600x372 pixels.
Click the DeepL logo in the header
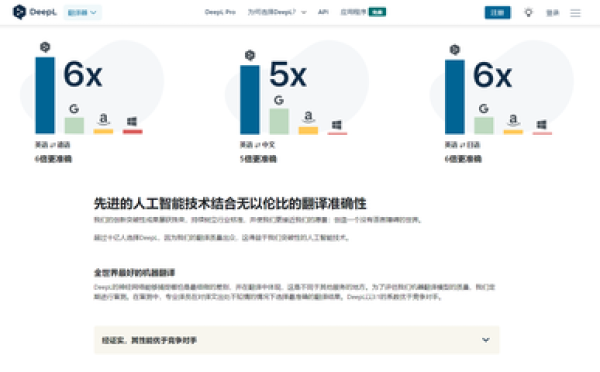(34, 12)
